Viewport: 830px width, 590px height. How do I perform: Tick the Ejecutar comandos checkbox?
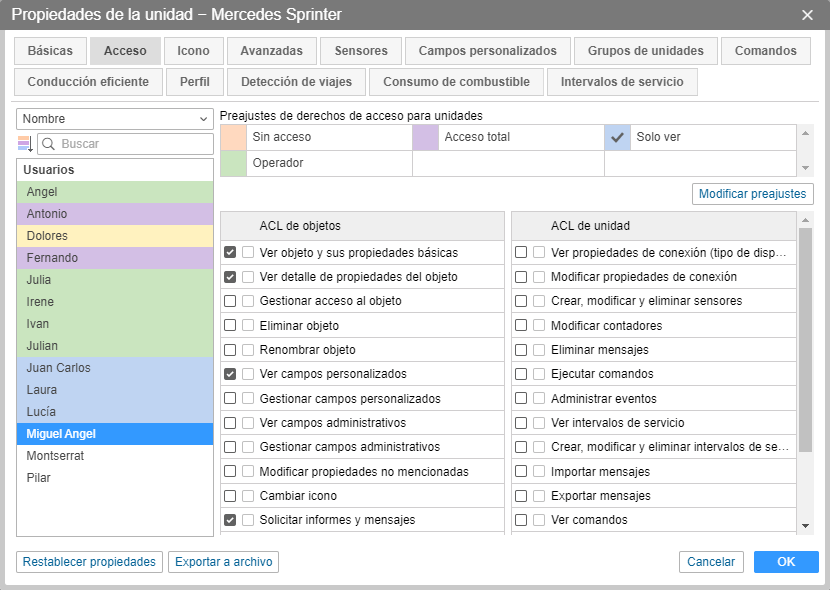pyautogui.click(x=521, y=374)
